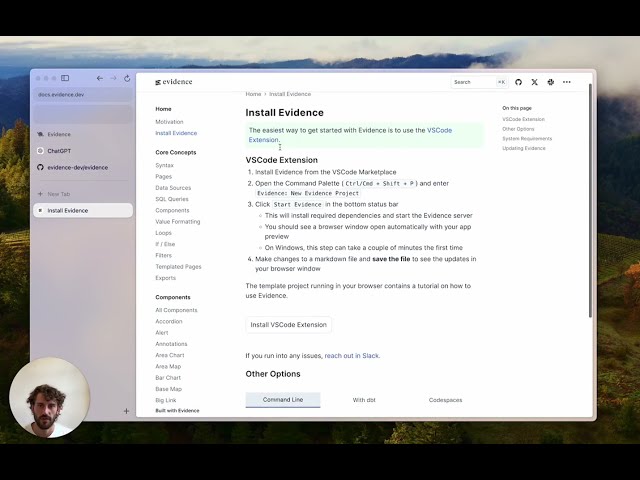Open Area Chart component page
Viewport: 640px width, 480px height.
(x=170, y=355)
